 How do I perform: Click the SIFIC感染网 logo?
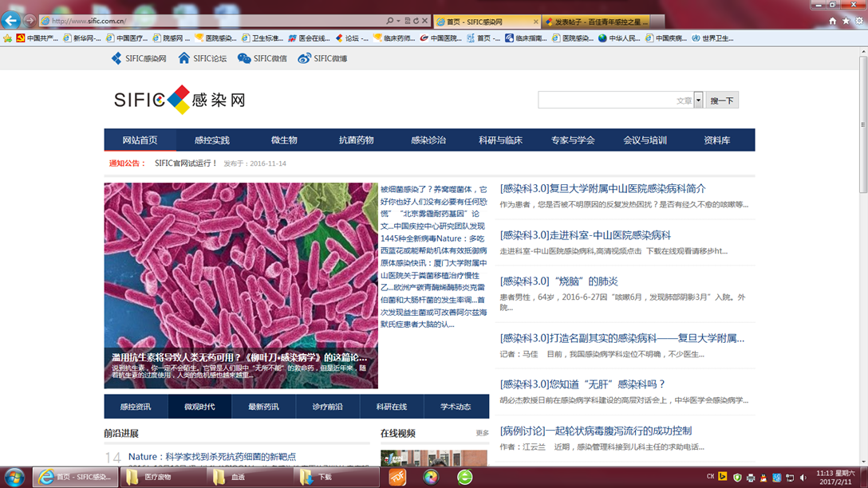click(180, 99)
